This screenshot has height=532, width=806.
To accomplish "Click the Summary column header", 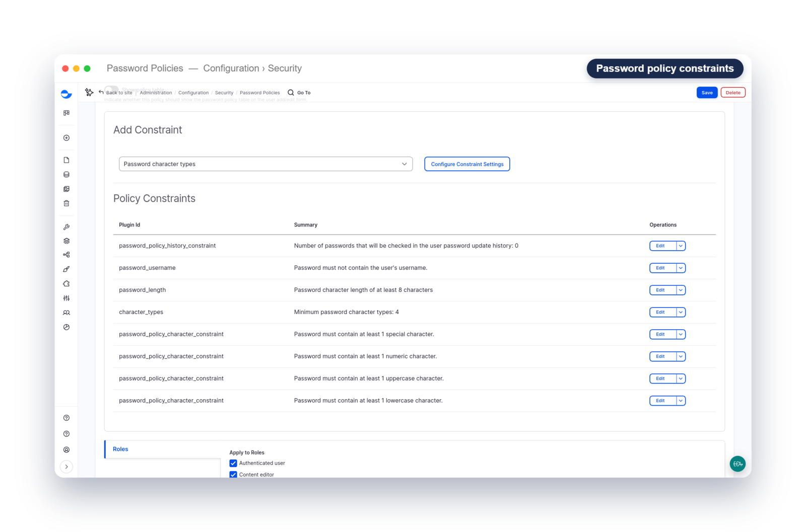I will [306, 225].
